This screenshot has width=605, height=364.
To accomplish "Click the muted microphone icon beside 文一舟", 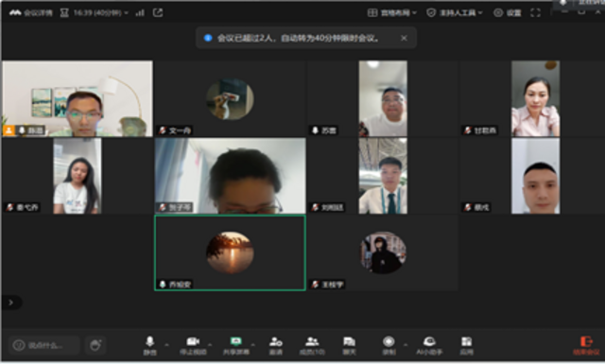I will (x=163, y=130).
